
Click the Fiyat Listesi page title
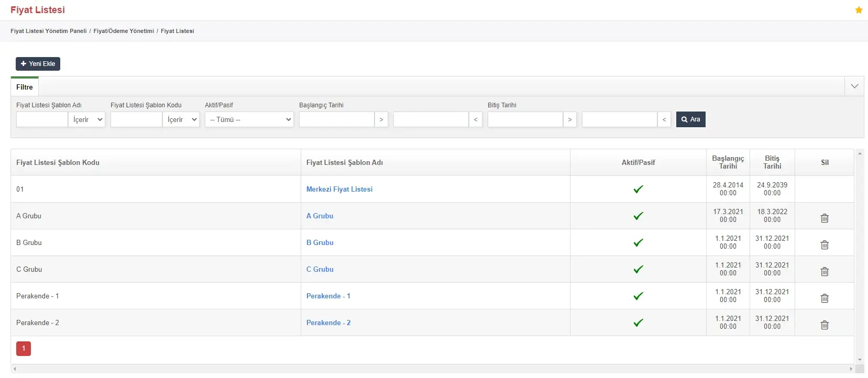(x=38, y=10)
